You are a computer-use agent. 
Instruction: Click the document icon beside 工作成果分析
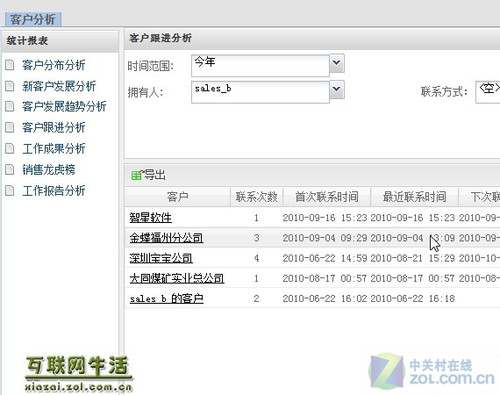pyautogui.click(x=10, y=149)
